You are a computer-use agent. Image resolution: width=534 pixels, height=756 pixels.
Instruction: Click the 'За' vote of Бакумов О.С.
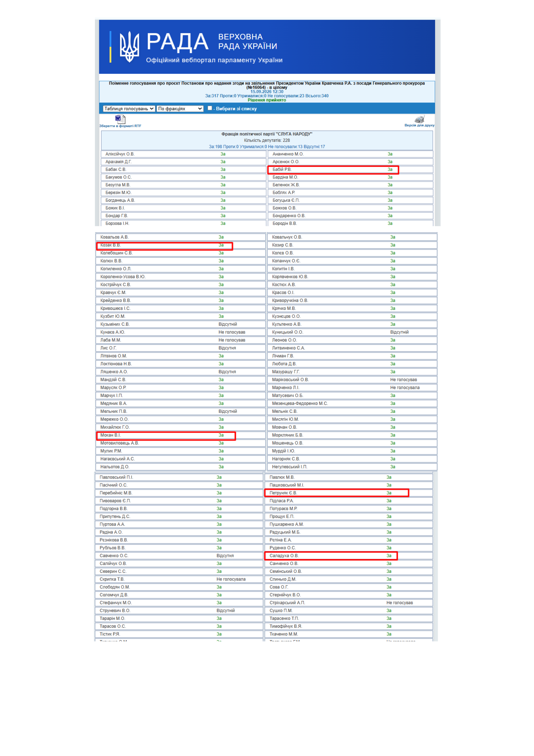point(223,177)
